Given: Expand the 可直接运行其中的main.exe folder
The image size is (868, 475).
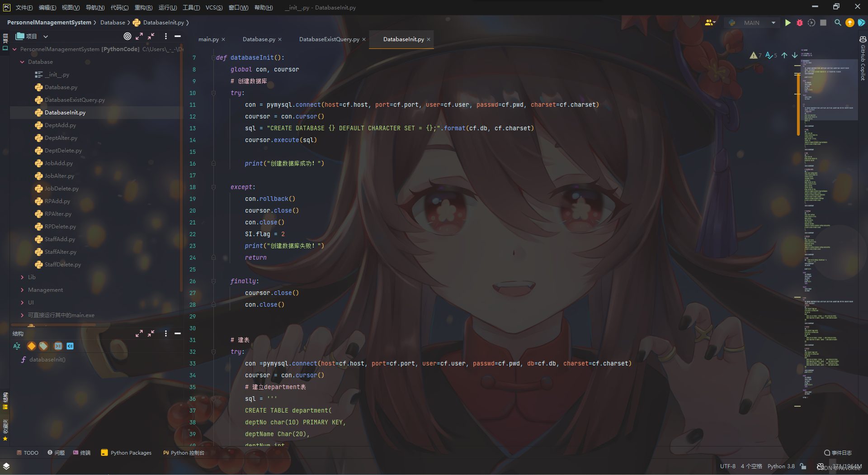Looking at the screenshot, I should coord(22,315).
